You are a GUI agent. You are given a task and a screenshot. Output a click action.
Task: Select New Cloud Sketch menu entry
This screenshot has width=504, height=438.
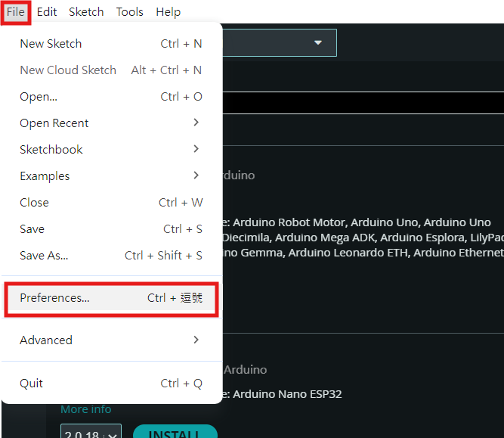pos(111,70)
